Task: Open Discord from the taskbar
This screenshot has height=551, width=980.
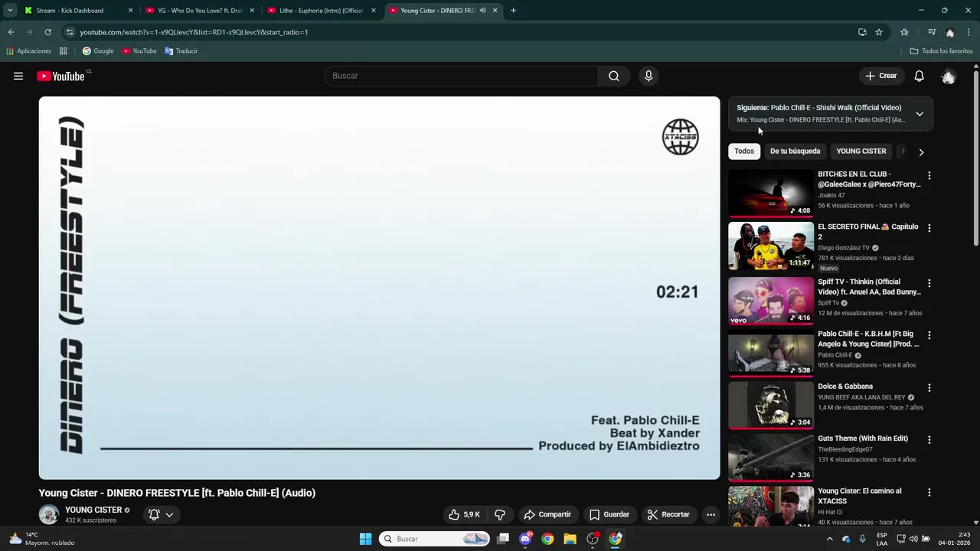Action: point(525,539)
